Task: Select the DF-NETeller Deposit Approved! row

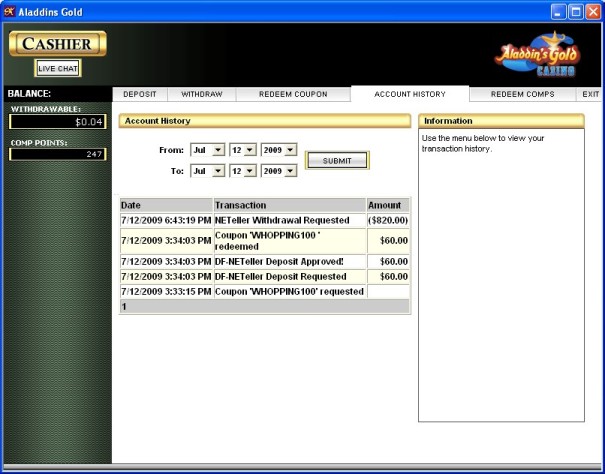Action: coord(265,262)
